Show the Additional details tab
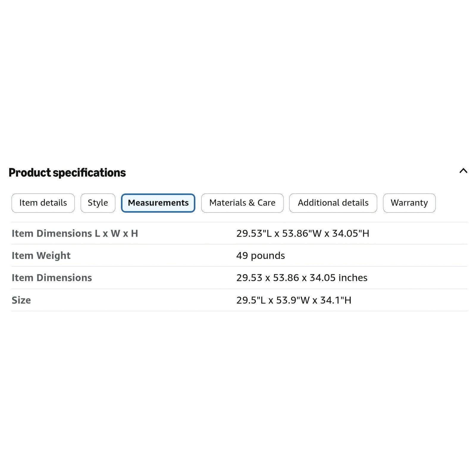Viewport: 476px width, 476px height. 333,203
